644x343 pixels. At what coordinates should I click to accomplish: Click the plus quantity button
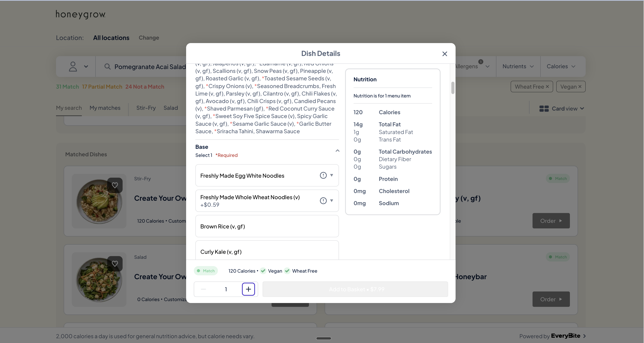[x=248, y=289]
